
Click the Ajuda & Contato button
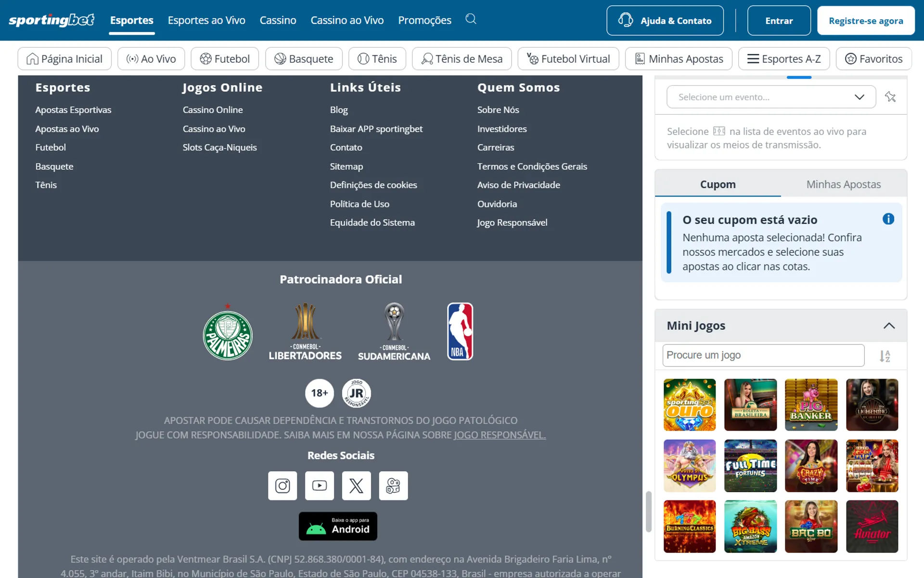point(665,21)
